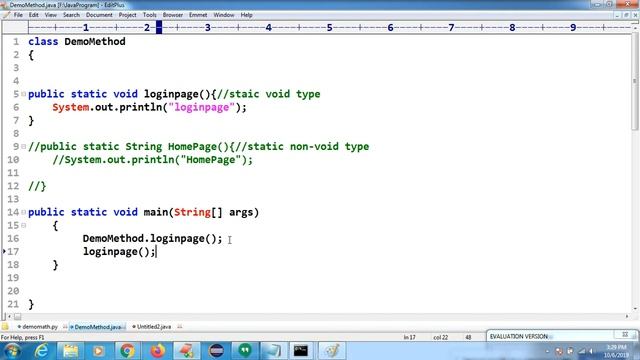Open the Emmet menu
The image size is (640, 360).
(x=198, y=15)
